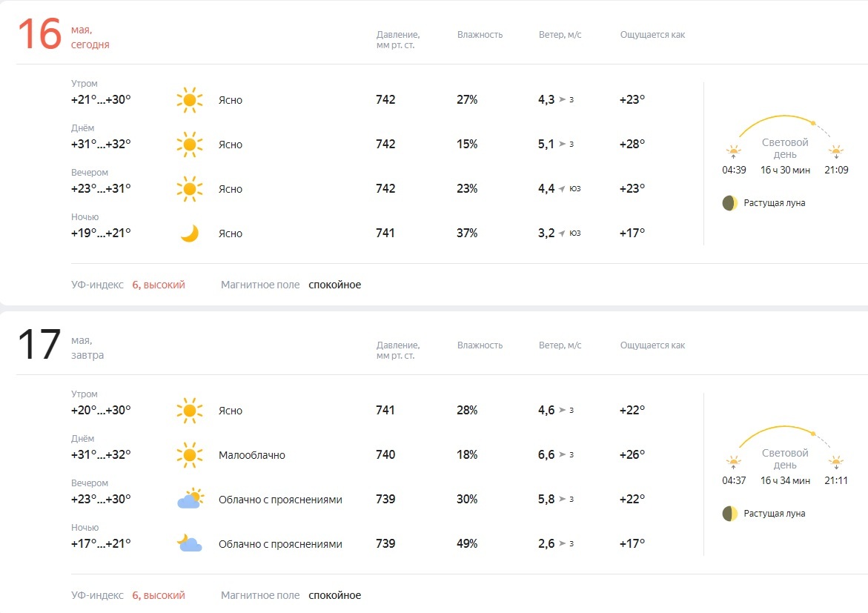Click the southwest wind arrow beside 4,4

[562, 189]
